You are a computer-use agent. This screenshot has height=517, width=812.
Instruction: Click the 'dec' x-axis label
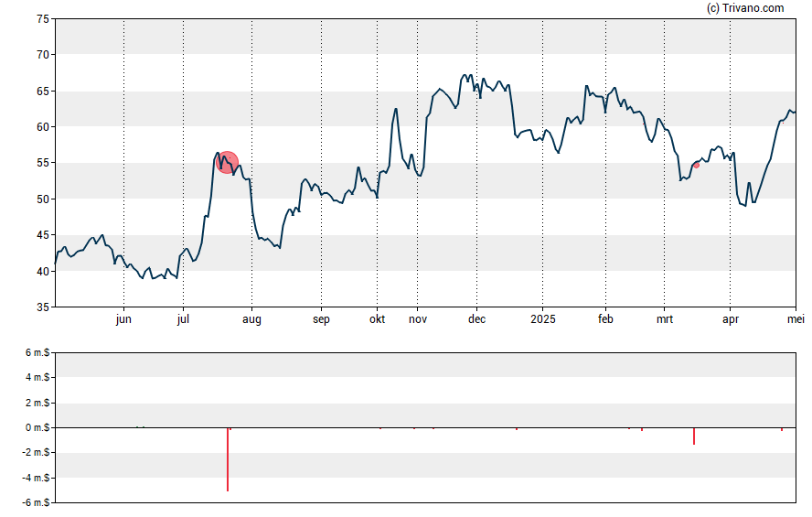click(477, 319)
